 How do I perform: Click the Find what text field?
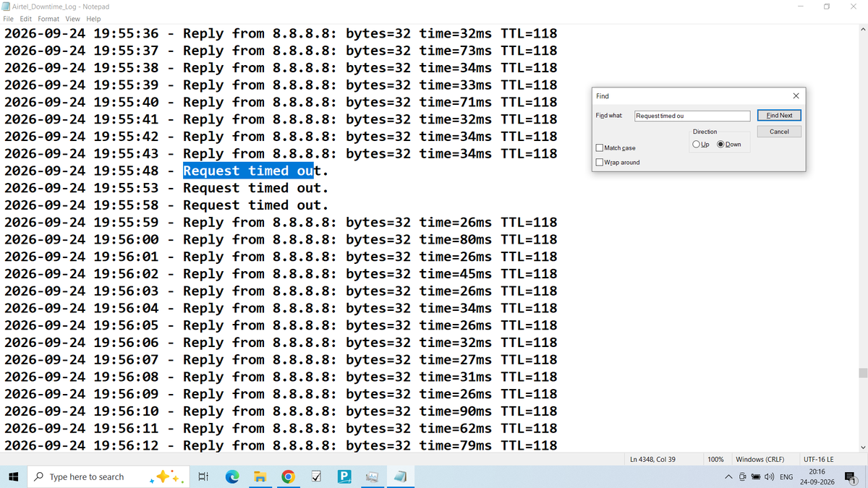tap(692, 116)
